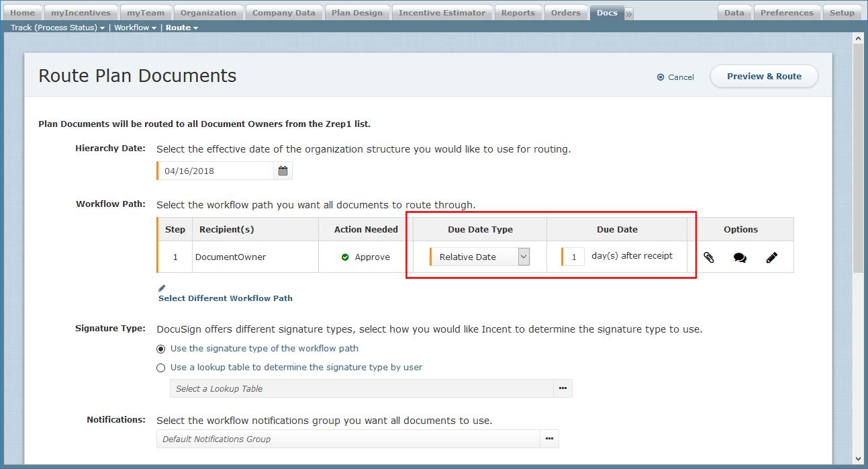Expand the Track (Process Status) menu
Screen dimensions: 868x469
[x=58, y=28]
